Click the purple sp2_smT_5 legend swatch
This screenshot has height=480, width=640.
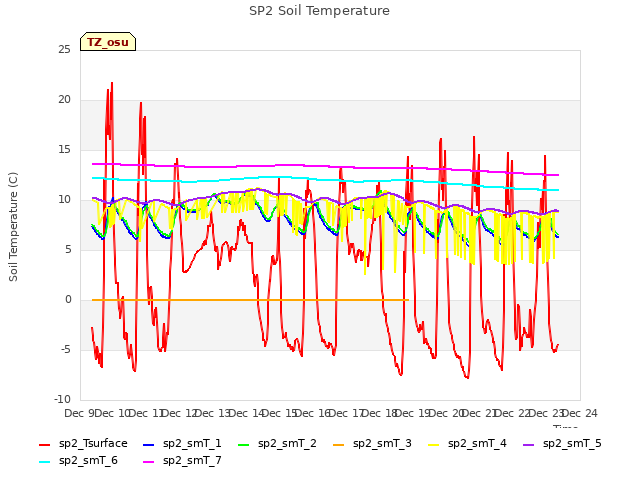pyautogui.click(x=529, y=444)
